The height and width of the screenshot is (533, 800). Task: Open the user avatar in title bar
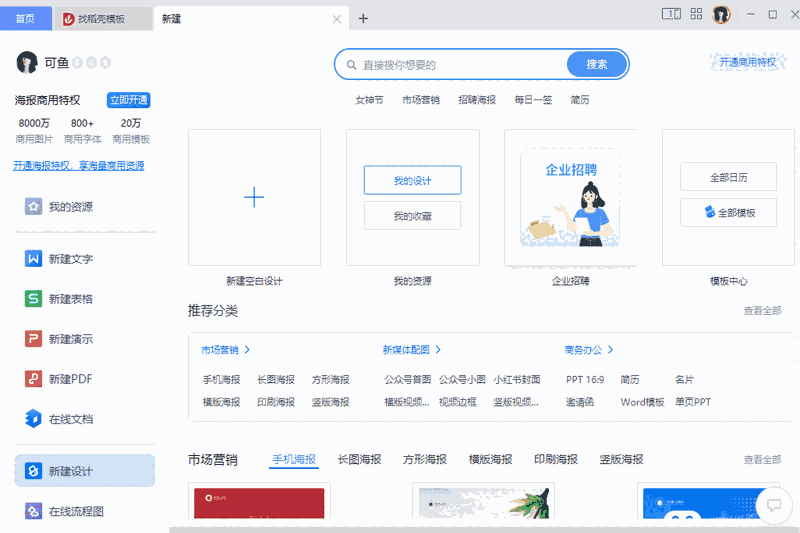pos(721,14)
